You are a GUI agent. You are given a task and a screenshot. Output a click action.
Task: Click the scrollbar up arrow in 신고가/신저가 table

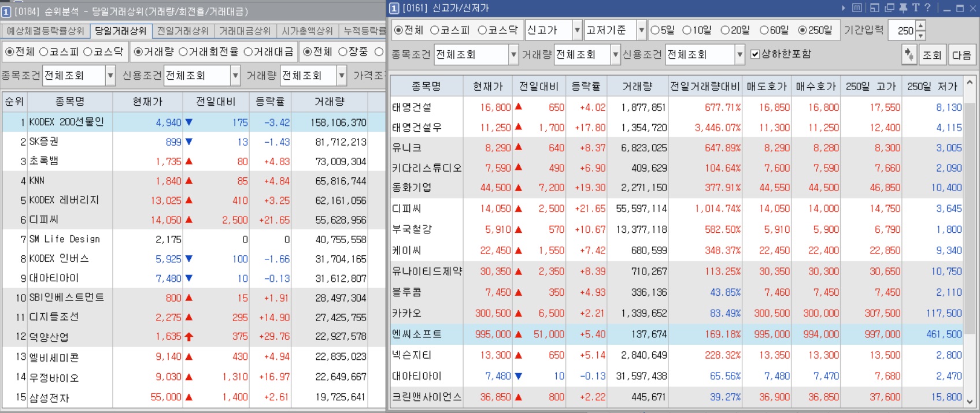970,83
